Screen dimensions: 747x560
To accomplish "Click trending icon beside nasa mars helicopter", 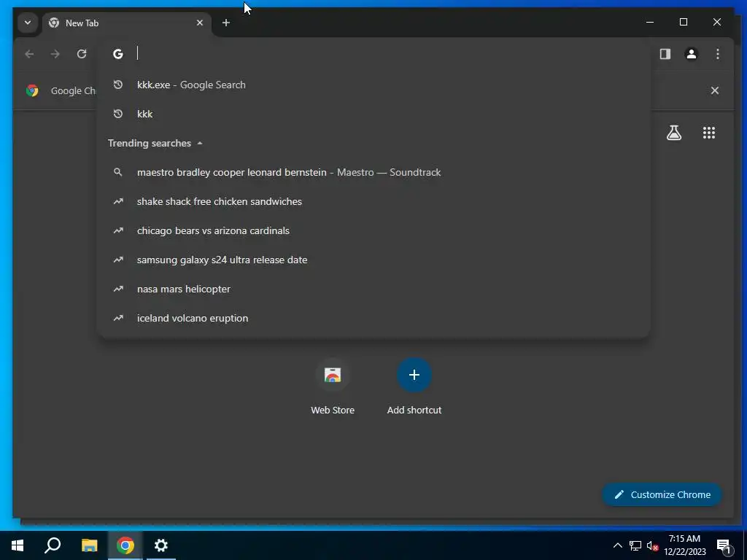I will click(117, 289).
